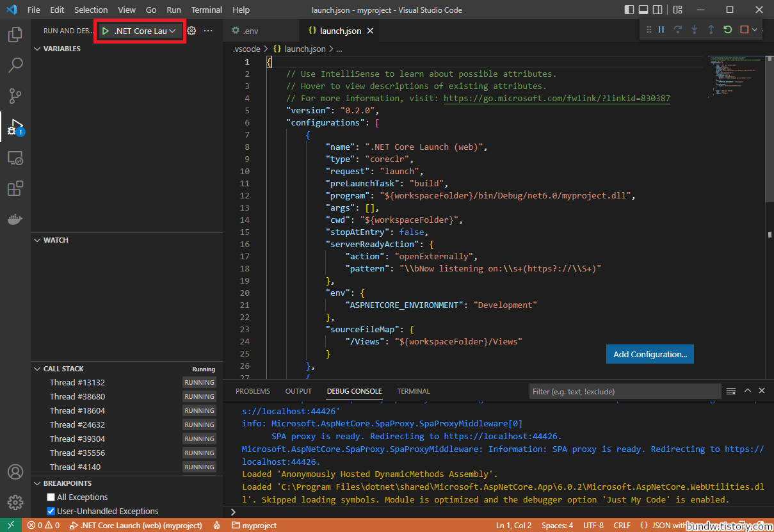The width and height of the screenshot is (774, 532).
Task: Switch to the .env editor tab
Action: tap(261, 31)
